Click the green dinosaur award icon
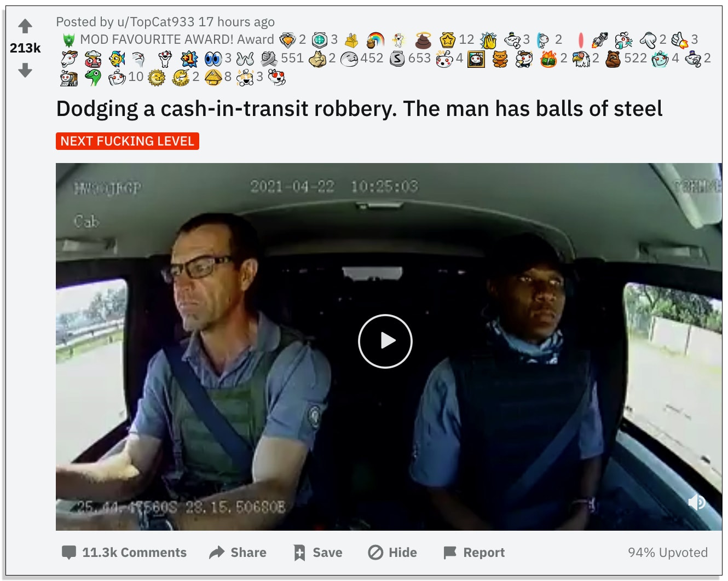Screen dimensions: 728x581 93,78
